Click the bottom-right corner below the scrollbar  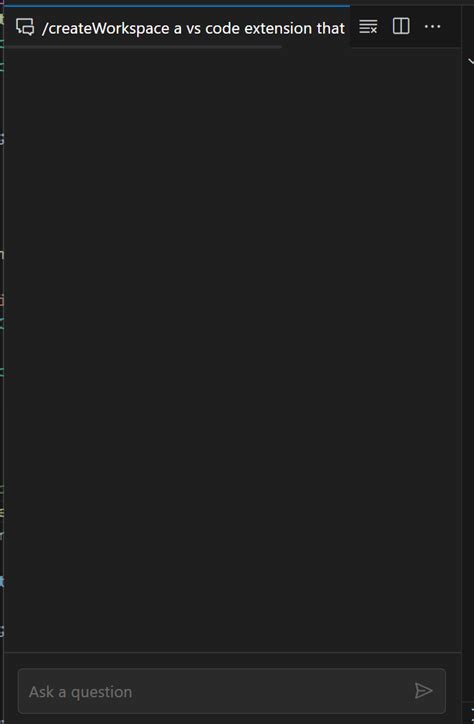tap(468, 713)
